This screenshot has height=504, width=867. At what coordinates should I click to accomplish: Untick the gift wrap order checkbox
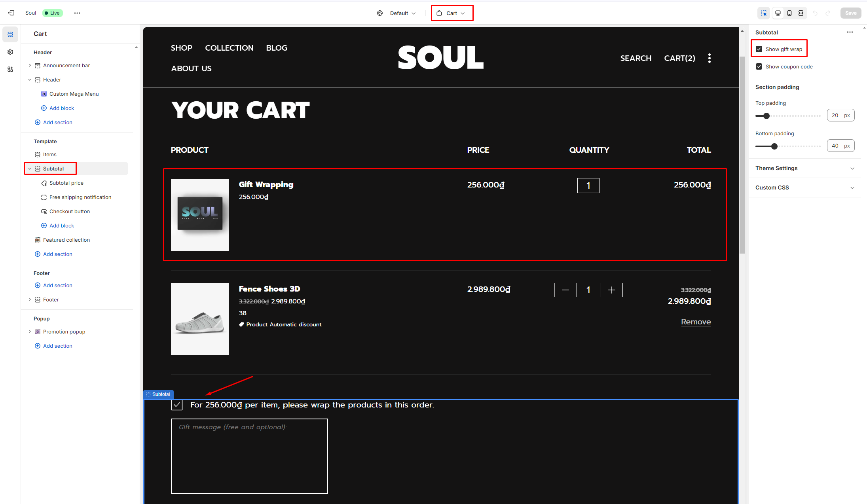point(177,405)
